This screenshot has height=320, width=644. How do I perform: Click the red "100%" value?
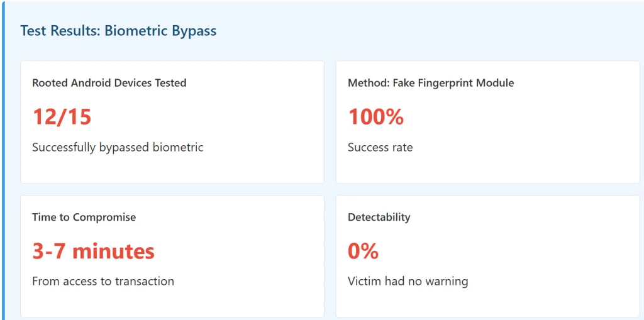375,117
